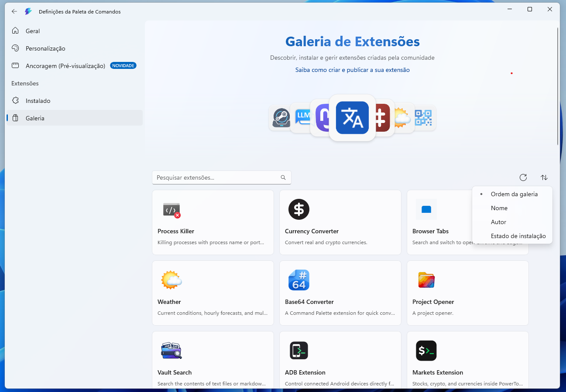This screenshot has width=566, height=392.
Task: Open the Geral settings page
Action: click(x=75, y=31)
